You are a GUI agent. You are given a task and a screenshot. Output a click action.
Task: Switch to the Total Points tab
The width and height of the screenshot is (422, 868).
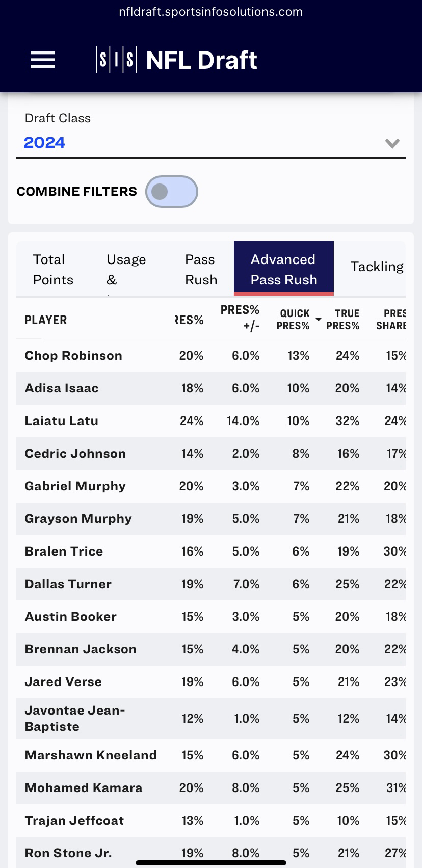click(x=53, y=269)
